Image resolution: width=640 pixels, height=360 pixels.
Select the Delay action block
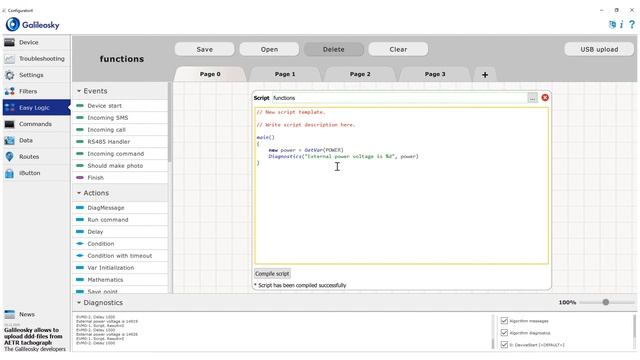120,232
